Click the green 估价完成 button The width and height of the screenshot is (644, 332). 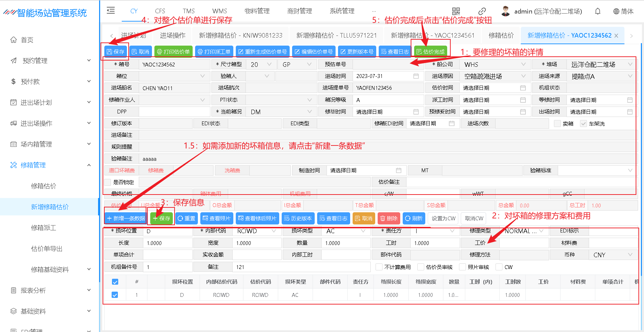(430, 52)
